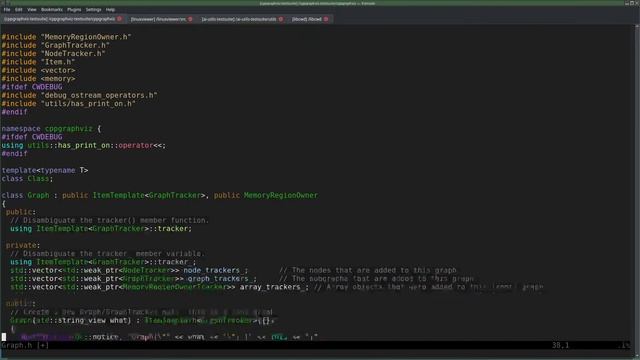Click the '#include <memory>' line
640x360 pixels.
click(38, 78)
